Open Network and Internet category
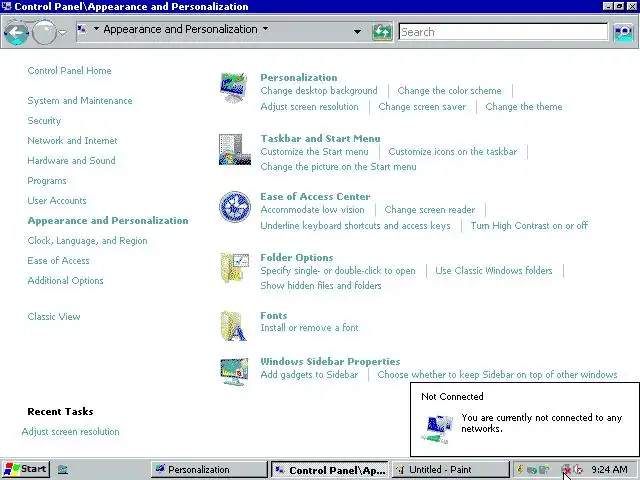 point(72,141)
